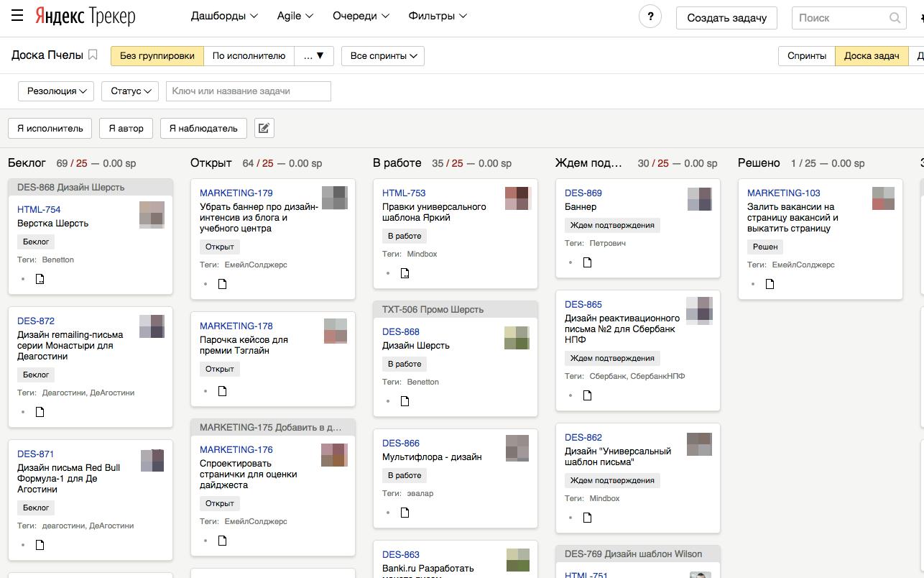This screenshot has height=578, width=924.
Task: Click the Создать задачу button
Action: coord(726,18)
